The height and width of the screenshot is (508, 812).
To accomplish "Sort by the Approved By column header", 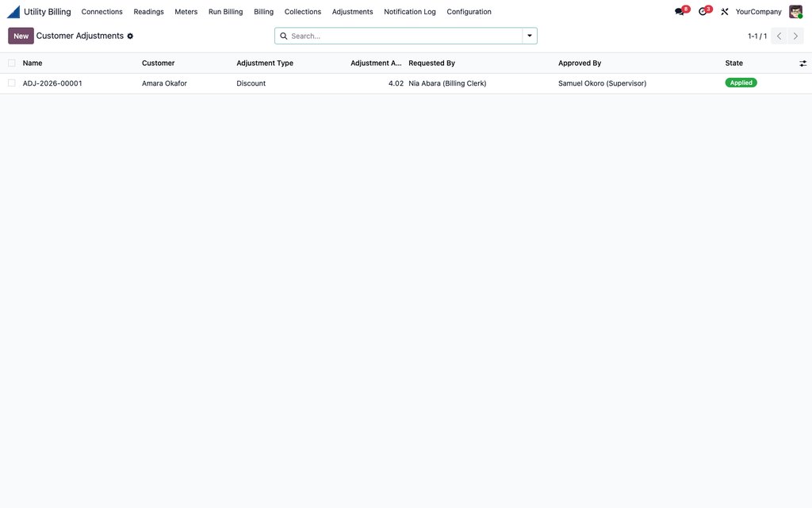I will [580, 63].
